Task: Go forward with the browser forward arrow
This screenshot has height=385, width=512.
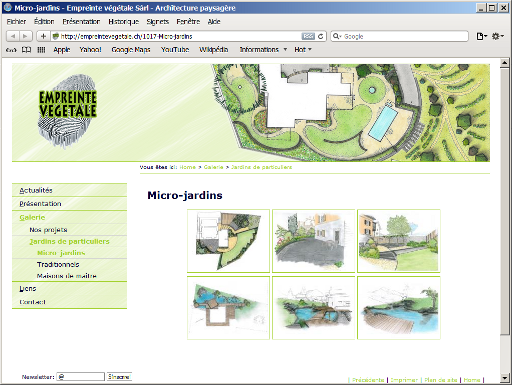Action: (x=25, y=36)
